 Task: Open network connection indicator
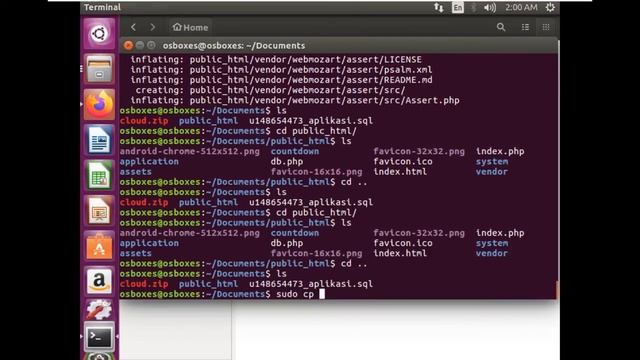pos(439,7)
